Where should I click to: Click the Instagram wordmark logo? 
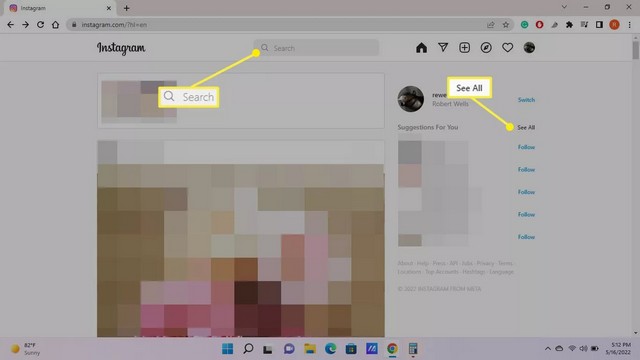[x=121, y=48]
